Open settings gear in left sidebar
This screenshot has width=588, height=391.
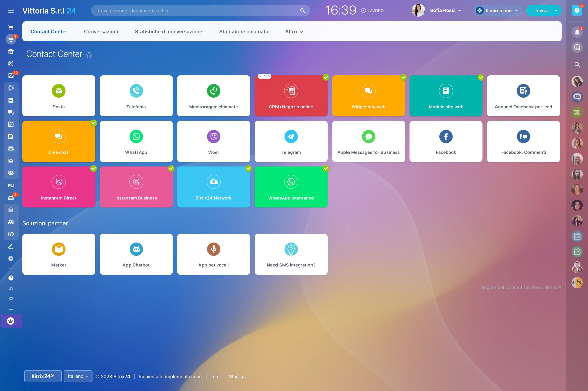[11, 299]
